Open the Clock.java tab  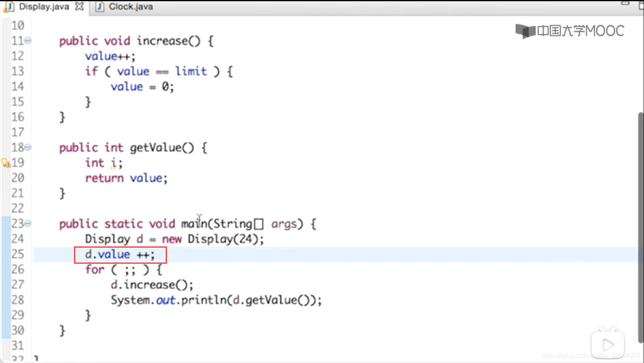click(x=131, y=7)
